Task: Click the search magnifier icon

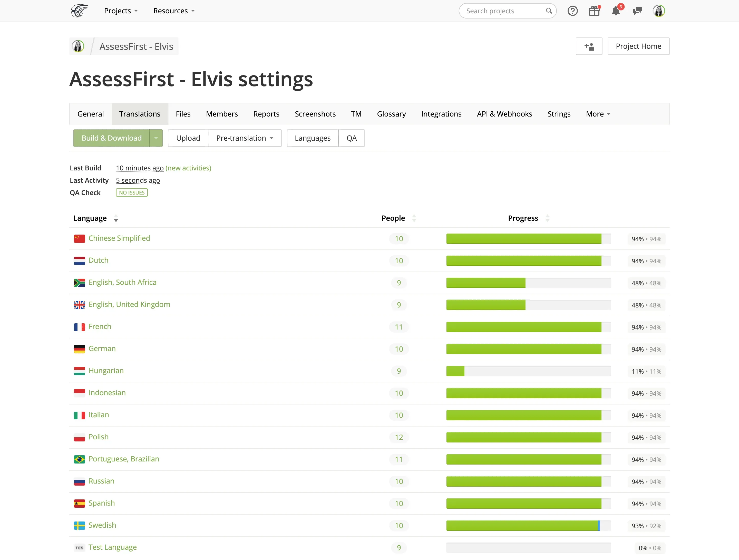Action: [549, 11]
